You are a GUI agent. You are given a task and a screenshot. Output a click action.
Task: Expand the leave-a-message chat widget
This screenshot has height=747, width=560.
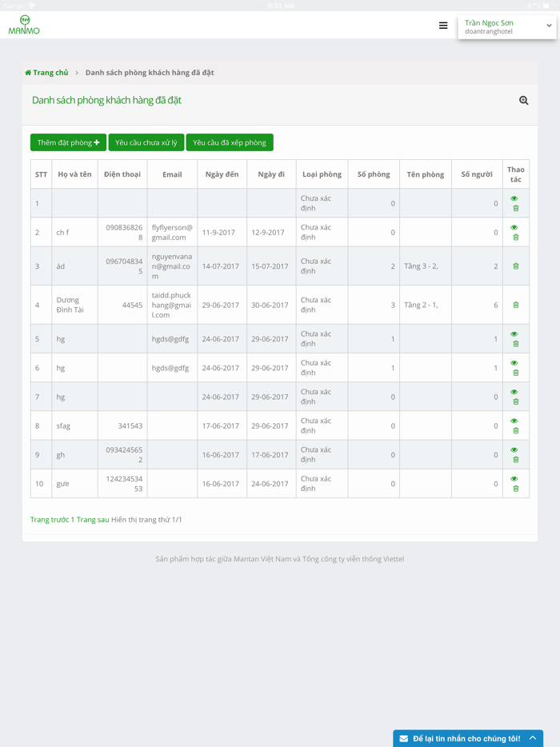coord(533,738)
